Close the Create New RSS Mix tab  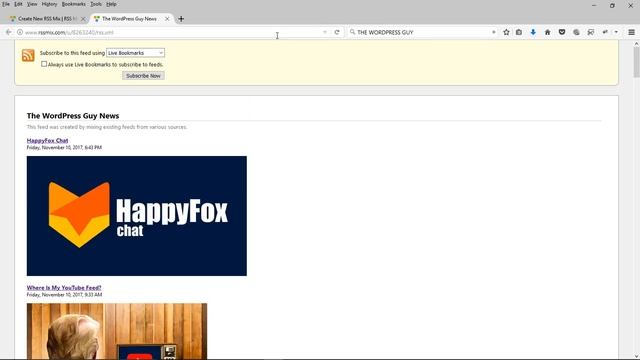coord(83,19)
